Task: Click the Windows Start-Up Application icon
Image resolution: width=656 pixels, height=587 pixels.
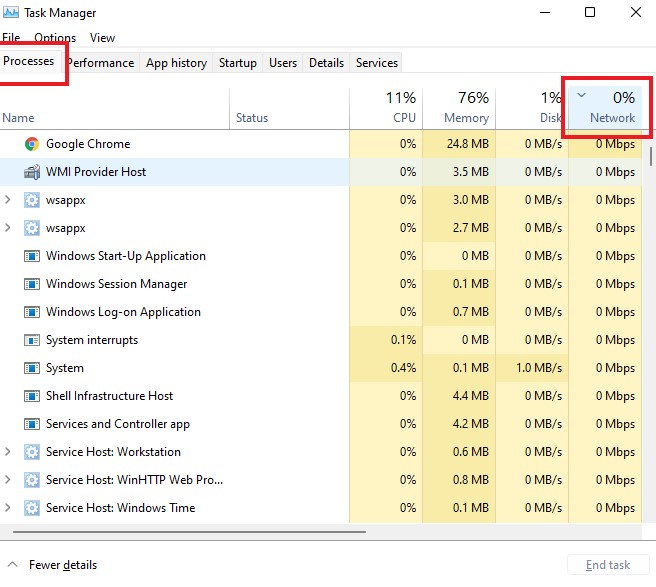Action: coord(32,256)
